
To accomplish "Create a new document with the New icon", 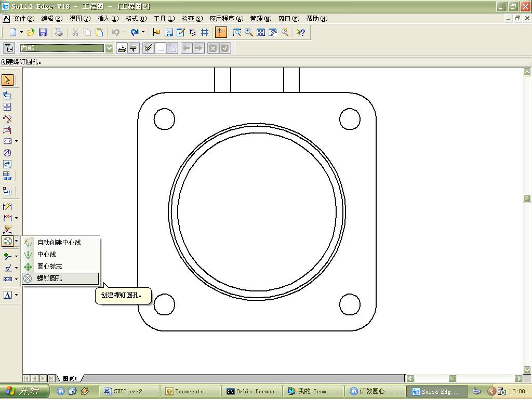I will pos(13,32).
